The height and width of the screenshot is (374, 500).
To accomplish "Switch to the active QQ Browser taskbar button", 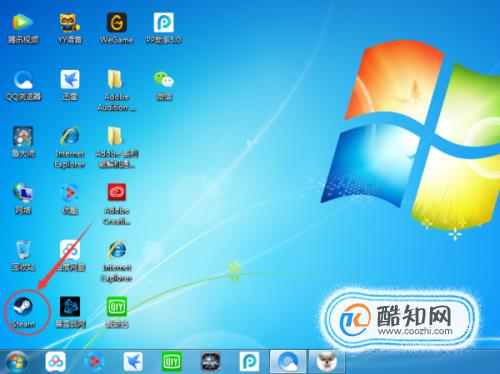I will click(x=288, y=362).
